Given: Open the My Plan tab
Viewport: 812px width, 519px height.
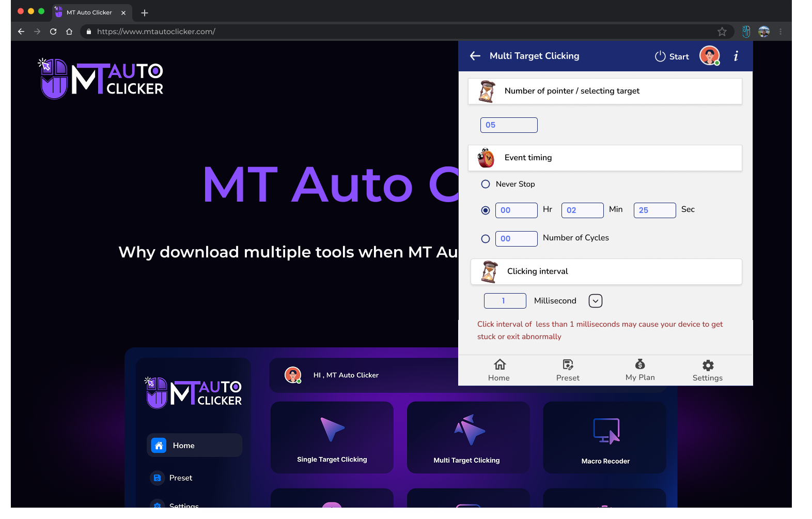Looking at the screenshot, I should [640, 370].
